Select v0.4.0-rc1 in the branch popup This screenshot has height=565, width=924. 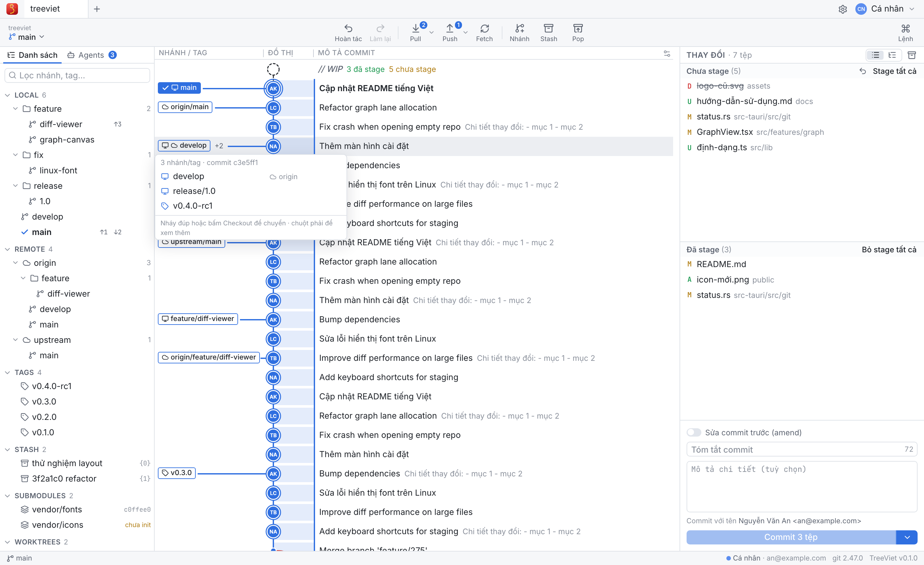pos(251,205)
